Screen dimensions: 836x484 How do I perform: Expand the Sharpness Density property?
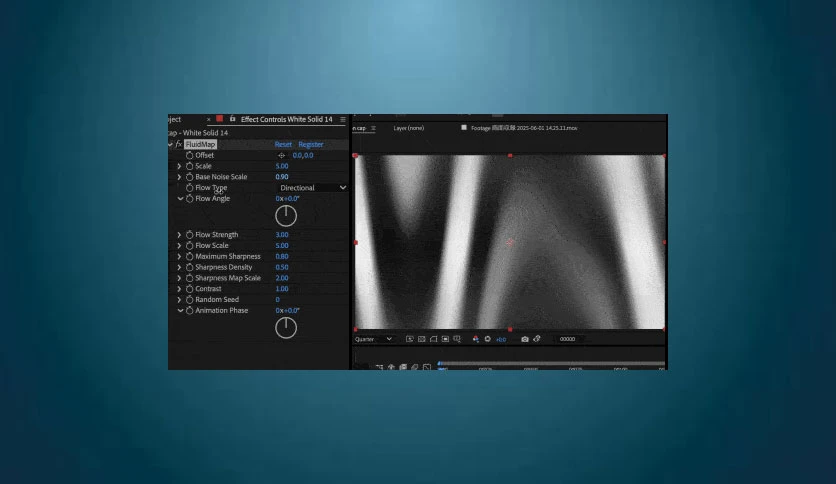tap(180, 267)
